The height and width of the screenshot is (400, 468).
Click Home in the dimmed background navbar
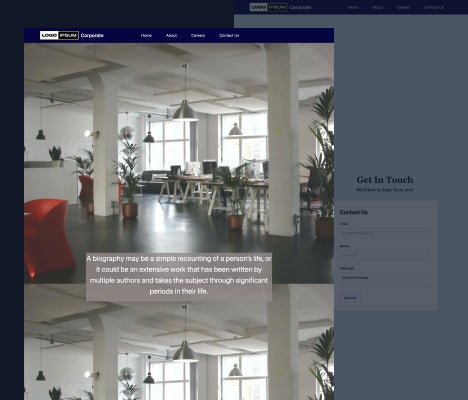point(353,7)
